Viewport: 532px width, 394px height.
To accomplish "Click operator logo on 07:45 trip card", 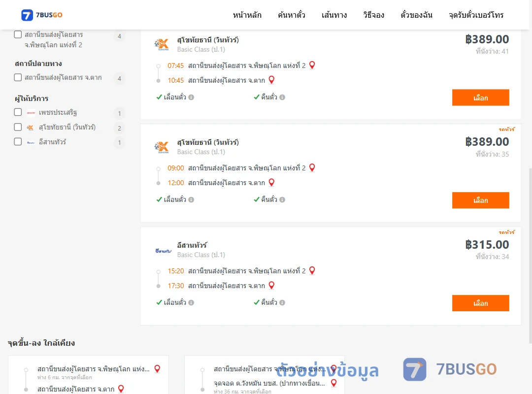I will pyautogui.click(x=162, y=44).
